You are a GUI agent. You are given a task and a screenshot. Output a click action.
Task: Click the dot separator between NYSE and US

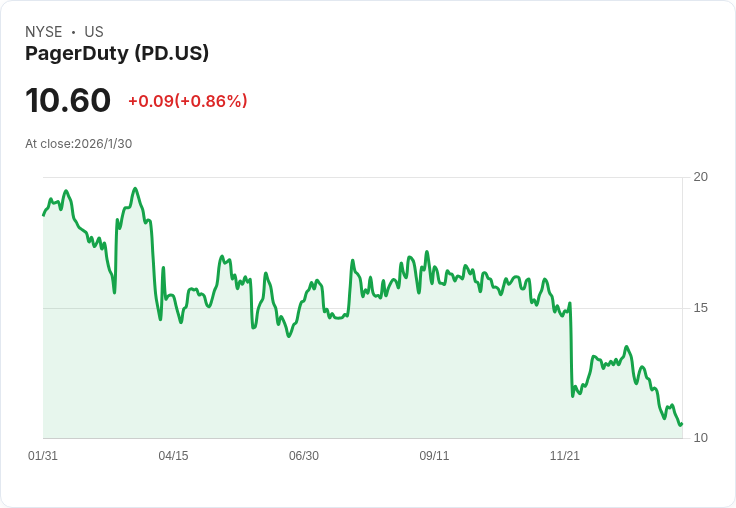point(73,32)
